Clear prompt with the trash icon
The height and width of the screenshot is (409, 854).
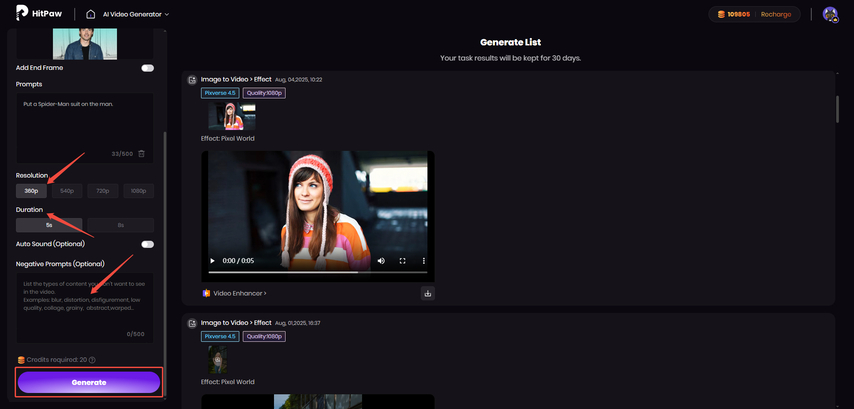[141, 153]
